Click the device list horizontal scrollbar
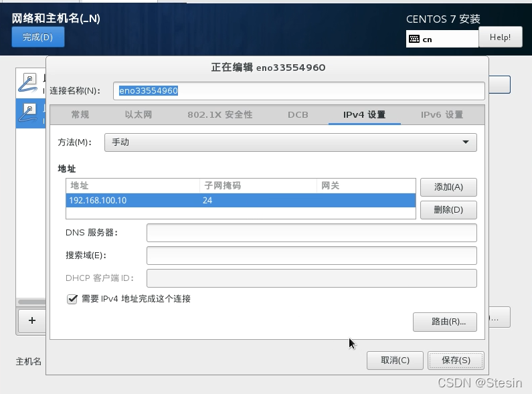Screen dimensions: 532x394 click(31, 302)
